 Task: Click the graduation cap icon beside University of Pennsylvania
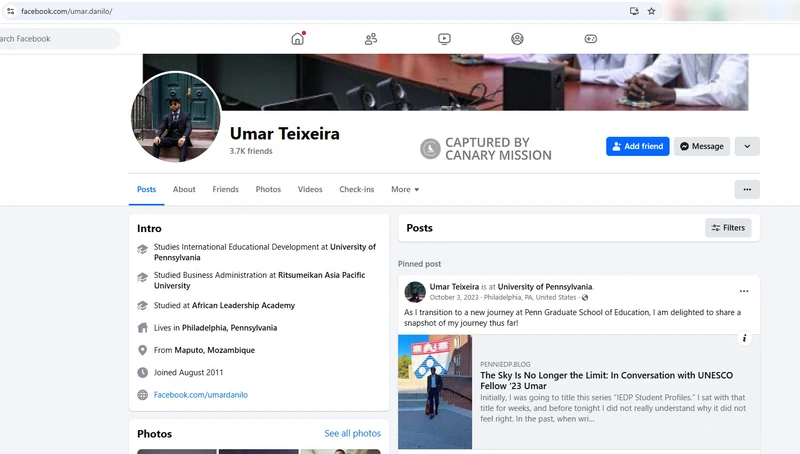(142, 249)
